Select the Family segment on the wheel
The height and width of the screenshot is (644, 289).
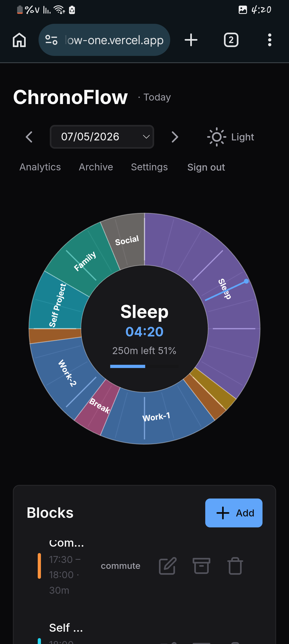pyautogui.click(x=85, y=261)
